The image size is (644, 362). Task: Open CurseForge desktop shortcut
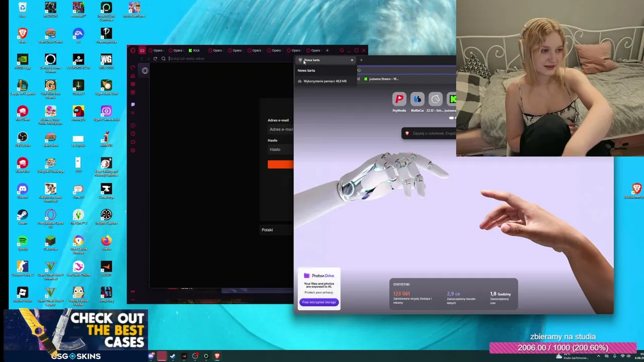106,191
